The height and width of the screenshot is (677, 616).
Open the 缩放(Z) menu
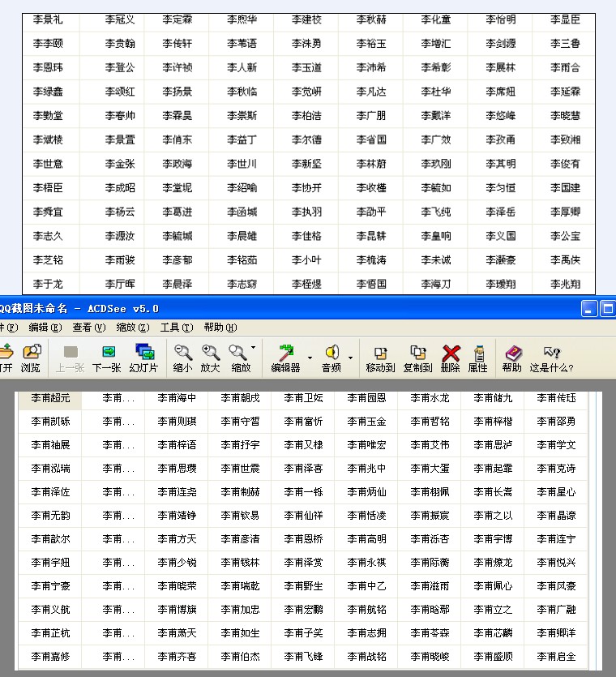pyautogui.click(x=133, y=328)
